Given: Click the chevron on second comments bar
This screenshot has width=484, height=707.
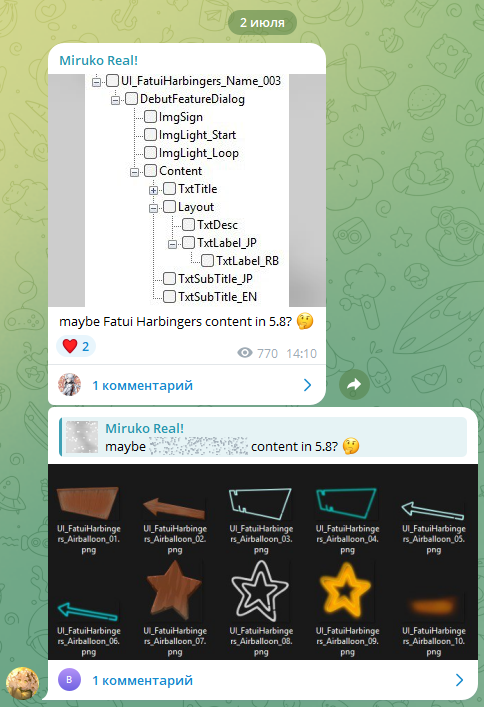Looking at the screenshot, I should click(x=459, y=680).
